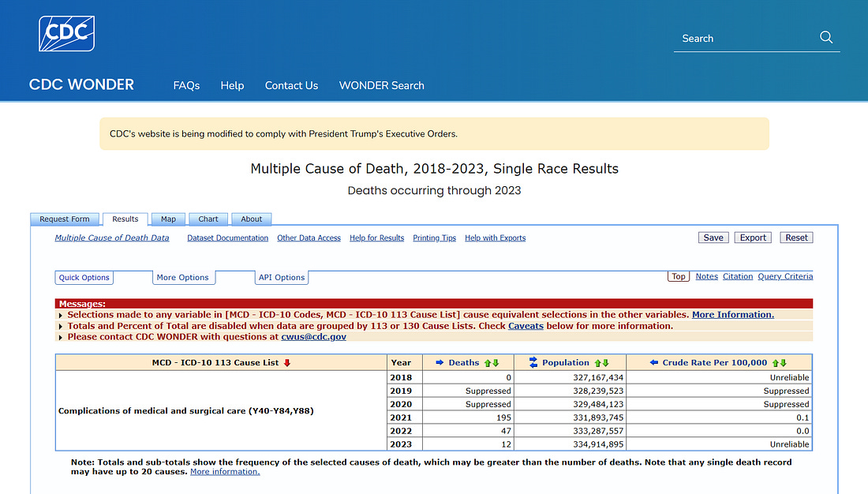
Task: Open FAQs in the navigation bar
Action: coord(186,85)
